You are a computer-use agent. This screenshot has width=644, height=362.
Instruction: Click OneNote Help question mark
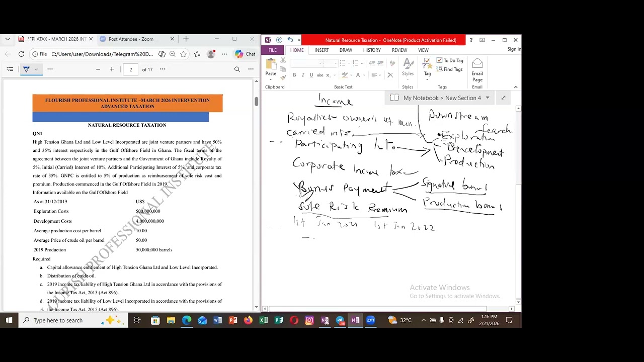[471, 40]
